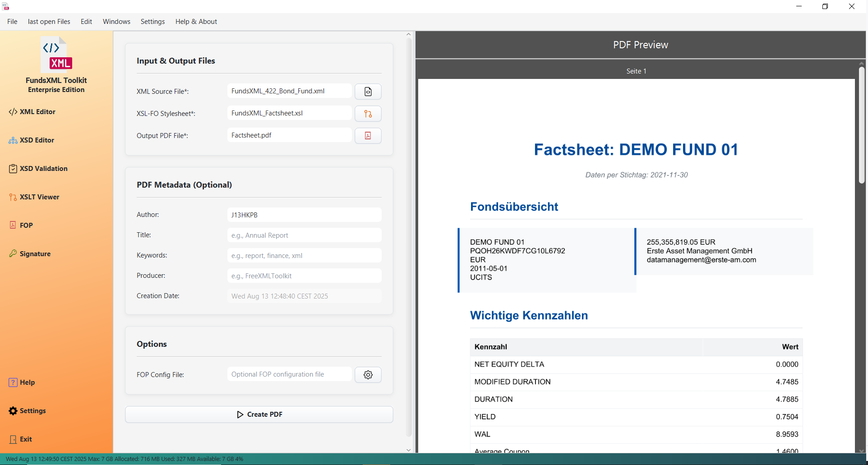Select FOP config file with gear button
Viewport: 868px width, 465px height.
coord(368,375)
